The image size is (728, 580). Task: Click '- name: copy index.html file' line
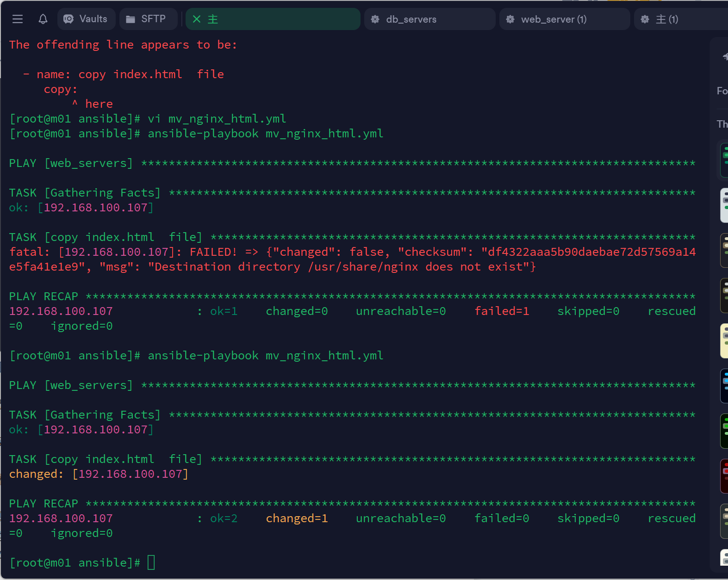pos(124,74)
